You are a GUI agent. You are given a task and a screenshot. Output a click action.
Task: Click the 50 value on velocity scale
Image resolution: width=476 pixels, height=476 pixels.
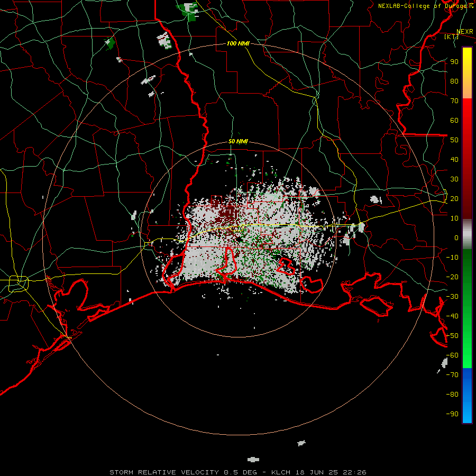454,140
